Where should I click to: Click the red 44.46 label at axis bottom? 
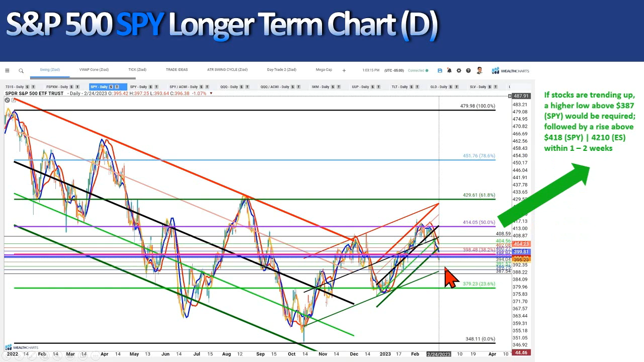point(522,353)
